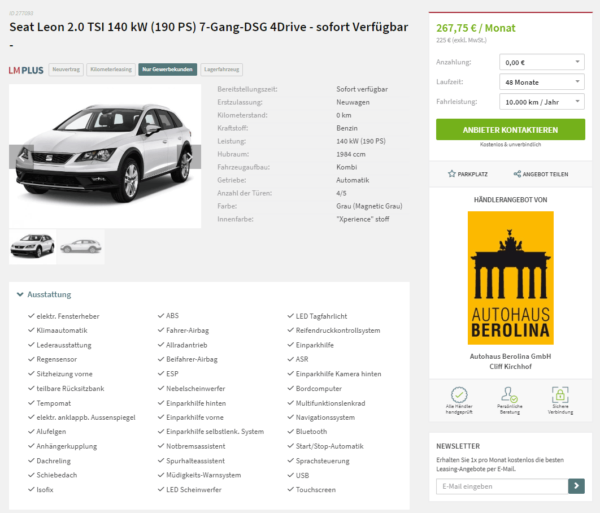
Task: Select the front-view car thumbnail
Action: click(x=33, y=246)
